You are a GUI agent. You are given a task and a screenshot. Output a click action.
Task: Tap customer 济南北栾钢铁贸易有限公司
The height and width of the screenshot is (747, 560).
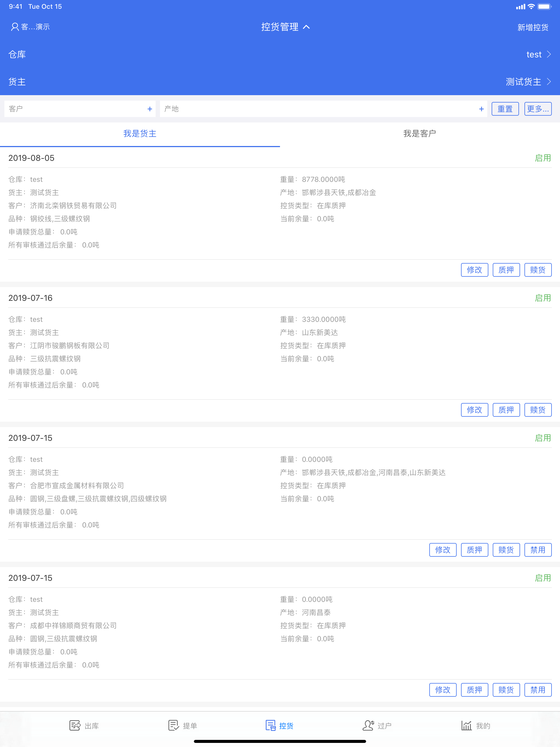(73, 206)
